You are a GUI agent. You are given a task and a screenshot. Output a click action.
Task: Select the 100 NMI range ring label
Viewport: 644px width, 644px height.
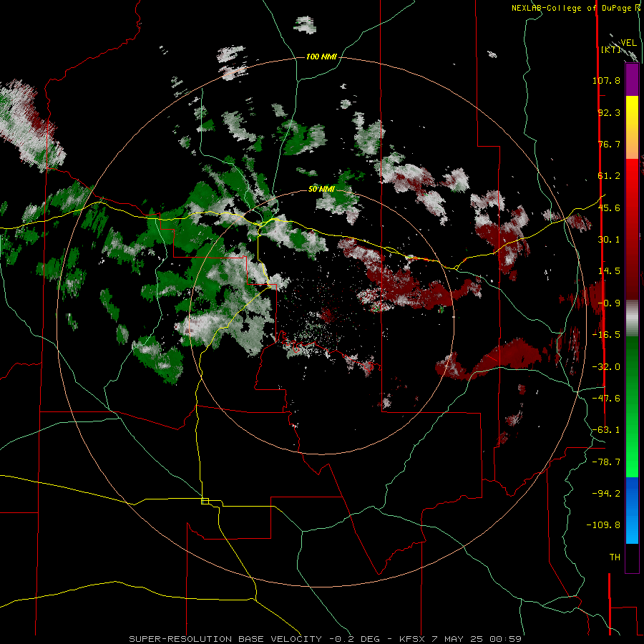pyautogui.click(x=321, y=57)
